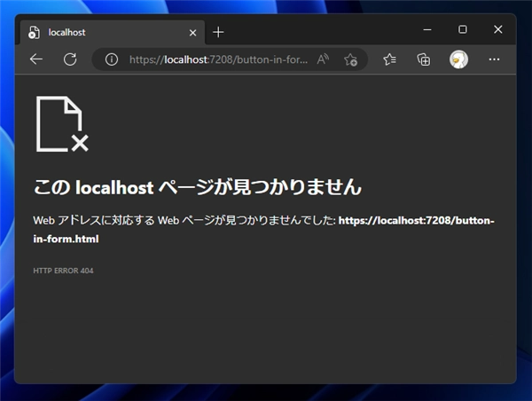Open Read aloud icon in address bar
This screenshot has width=532, height=401.
(x=323, y=59)
